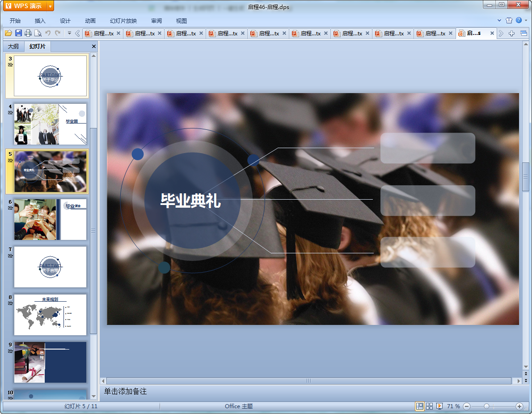Select the bottom rounded text box on slide
The image size is (532, 414).
(x=427, y=252)
